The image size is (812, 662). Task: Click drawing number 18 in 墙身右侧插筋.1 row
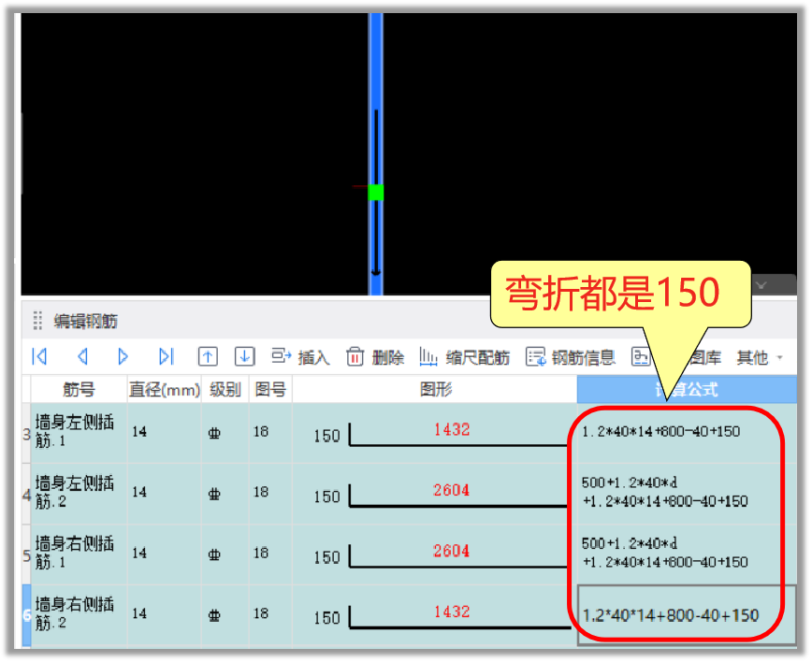point(261,554)
